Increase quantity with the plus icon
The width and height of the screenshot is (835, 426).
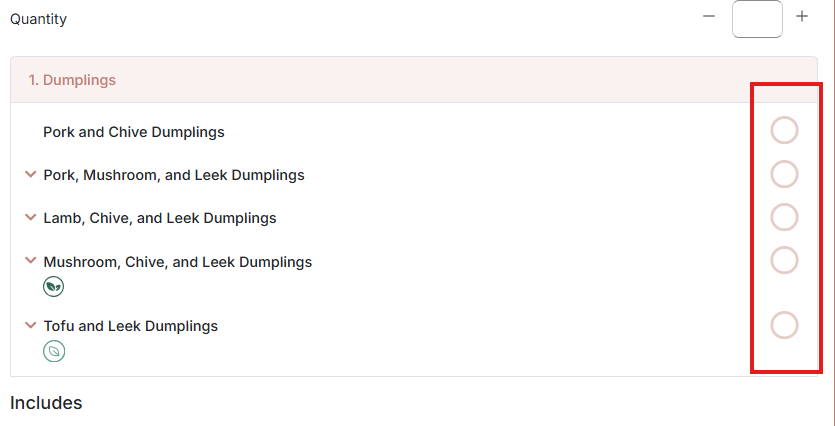(x=801, y=17)
